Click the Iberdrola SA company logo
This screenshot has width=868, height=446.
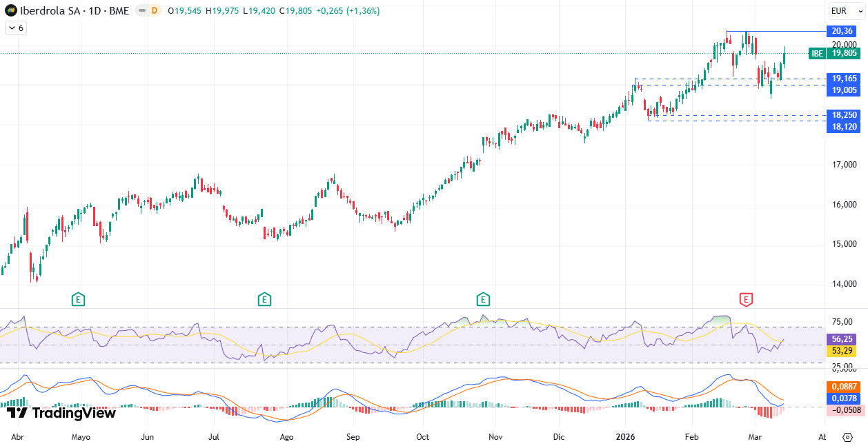pos(10,10)
